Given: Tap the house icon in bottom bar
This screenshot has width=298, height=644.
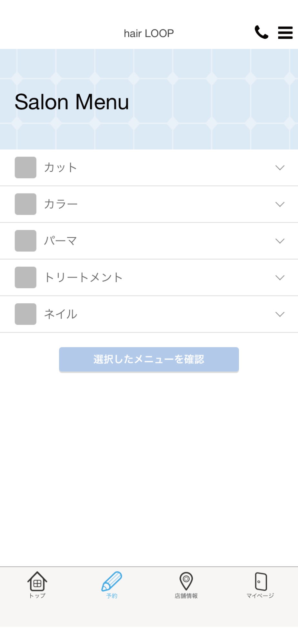Looking at the screenshot, I should (x=37, y=581).
